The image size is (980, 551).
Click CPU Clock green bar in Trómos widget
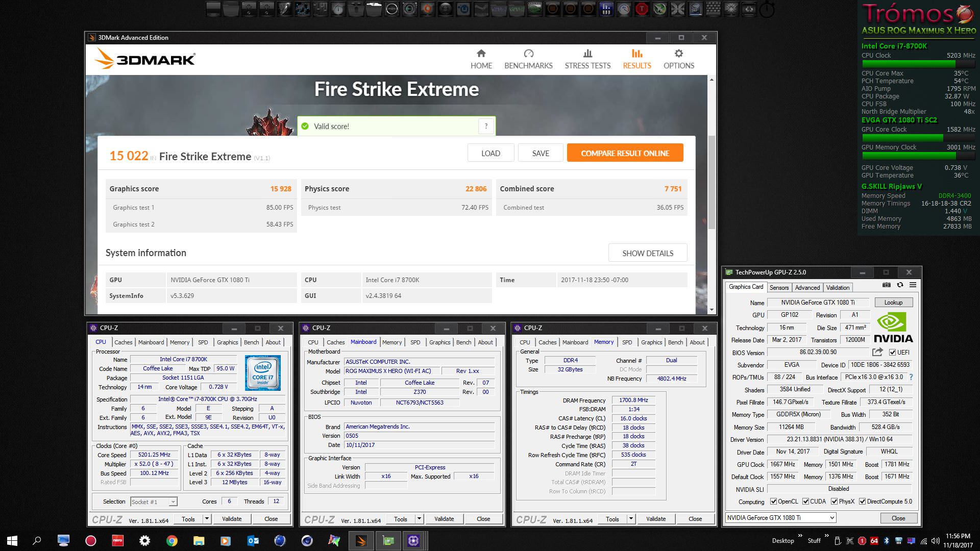[x=918, y=64]
